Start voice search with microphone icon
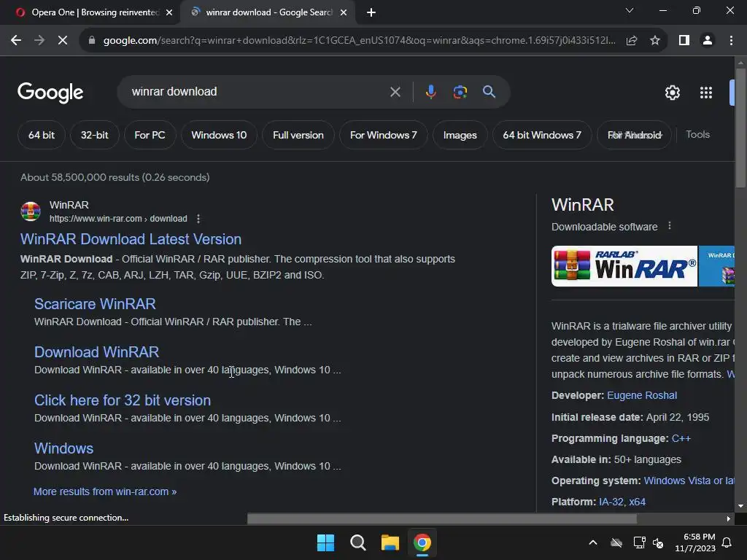The image size is (747, 560). tap(430, 92)
